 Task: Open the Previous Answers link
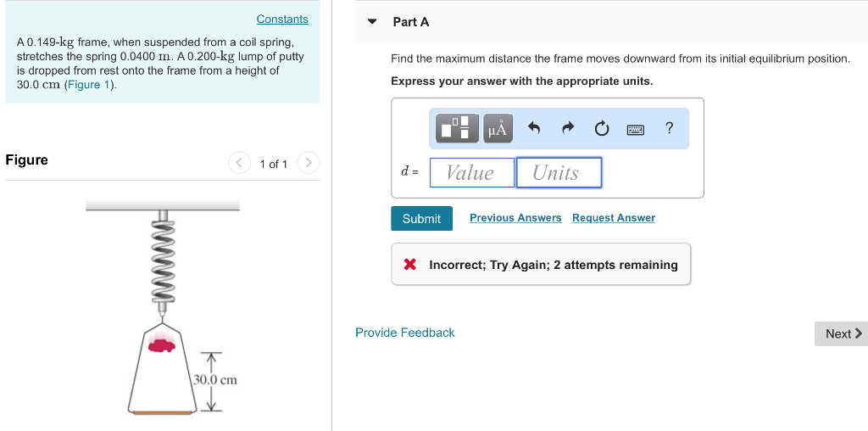point(515,218)
